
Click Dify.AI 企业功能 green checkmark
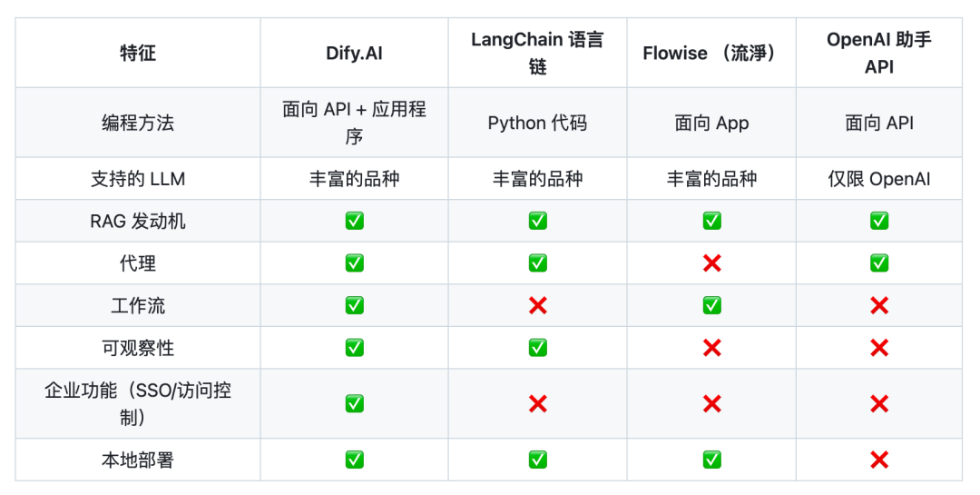point(355,403)
